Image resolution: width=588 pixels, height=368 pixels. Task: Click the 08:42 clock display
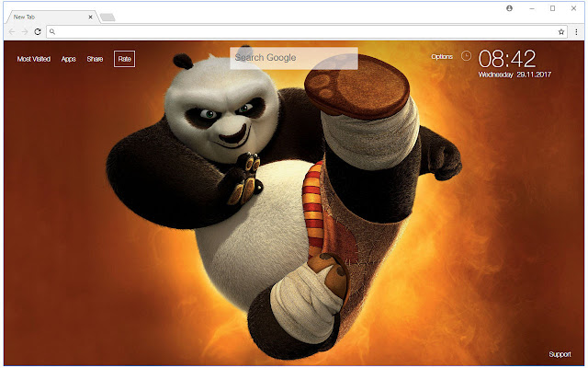507,59
